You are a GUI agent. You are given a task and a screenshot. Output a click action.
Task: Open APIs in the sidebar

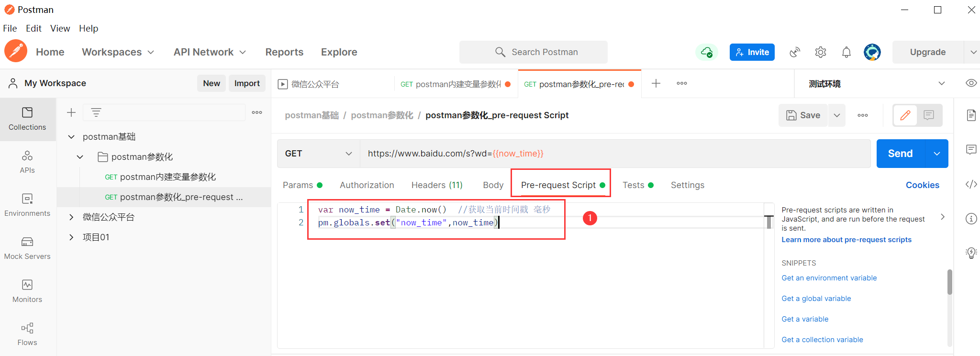(x=27, y=162)
